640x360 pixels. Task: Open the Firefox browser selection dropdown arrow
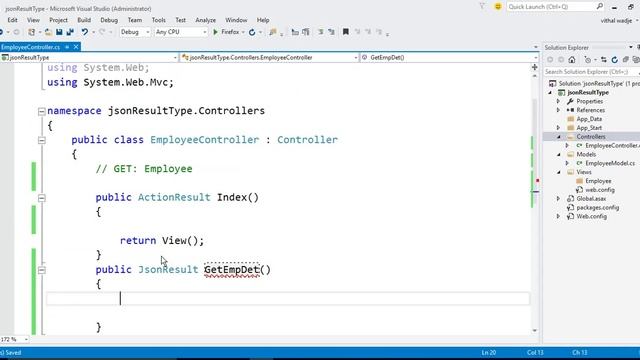click(x=243, y=32)
